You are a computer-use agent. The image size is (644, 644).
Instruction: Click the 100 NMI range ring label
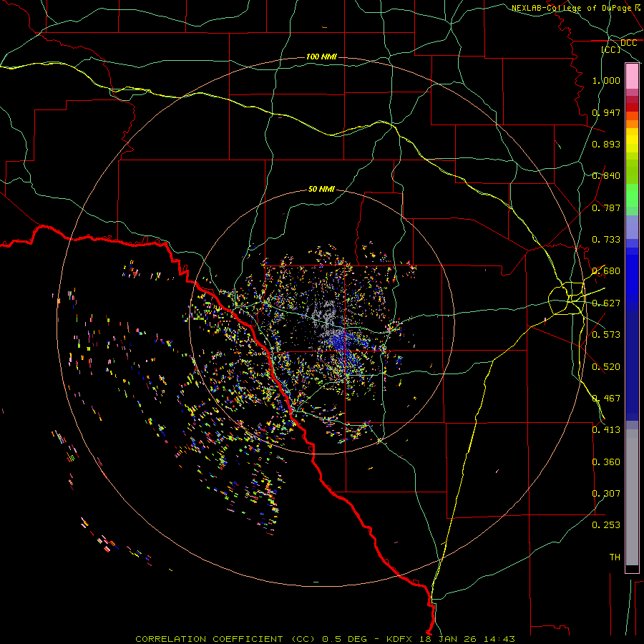click(321, 57)
